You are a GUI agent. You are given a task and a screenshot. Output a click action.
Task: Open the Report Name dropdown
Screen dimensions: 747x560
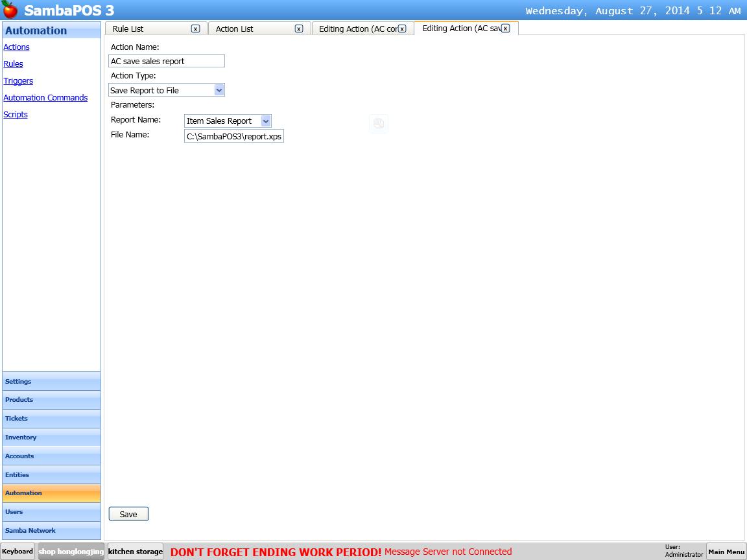(265, 121)
